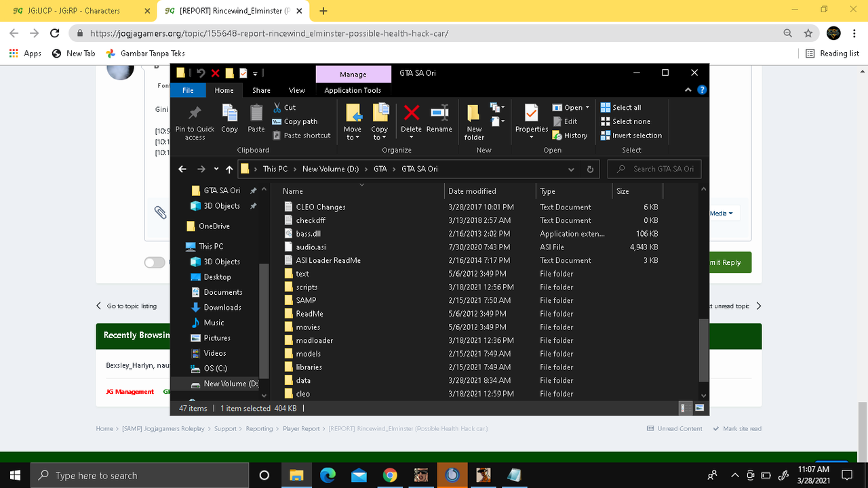The width and height of the screenshot is (868, 488).
Task: Click Chrome's zoom magnifier icon in address bar
Action: coord(788,33)
